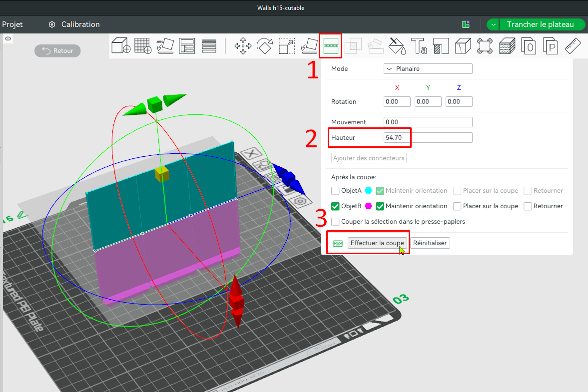
Task: Click the Hauteur field showing 54.70
Action: coord(428,137)
